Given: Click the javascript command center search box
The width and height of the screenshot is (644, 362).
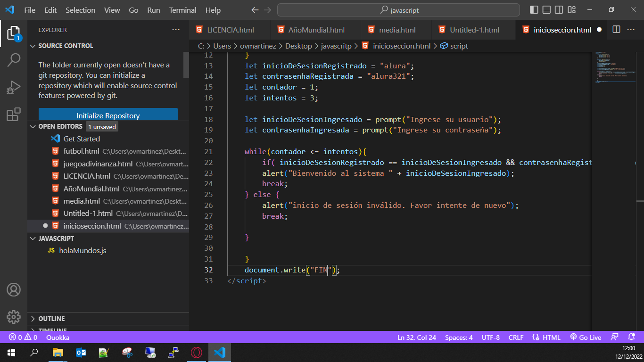Looking at the screenshot, I should click(398, 10).
